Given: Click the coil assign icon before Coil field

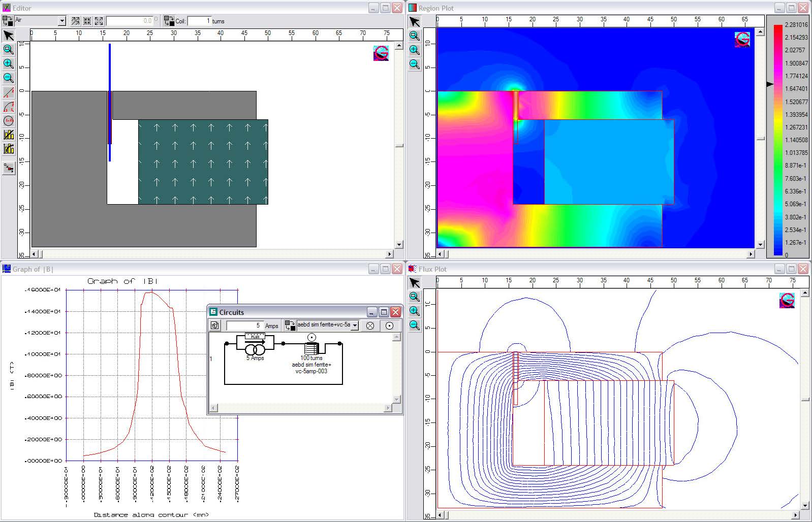Looking at the screenshot, I should coord(169,21).
